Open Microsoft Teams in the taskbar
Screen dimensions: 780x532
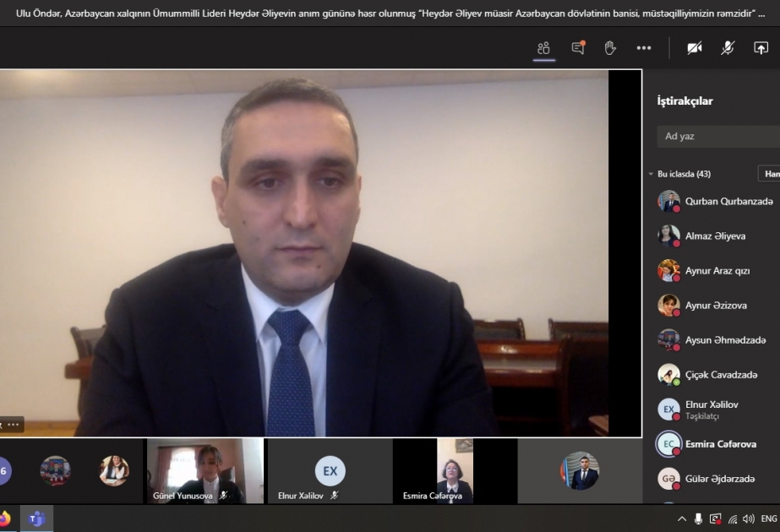(36, 519)
